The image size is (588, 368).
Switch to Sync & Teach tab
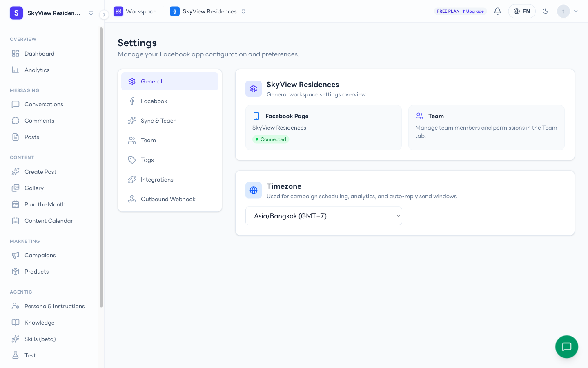(x=170, y=121)
